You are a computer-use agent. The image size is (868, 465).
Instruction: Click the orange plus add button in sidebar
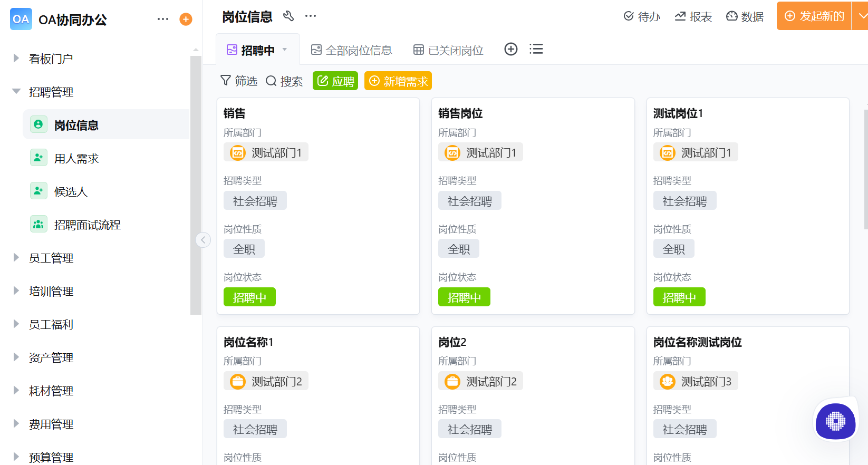coord(186,20)
